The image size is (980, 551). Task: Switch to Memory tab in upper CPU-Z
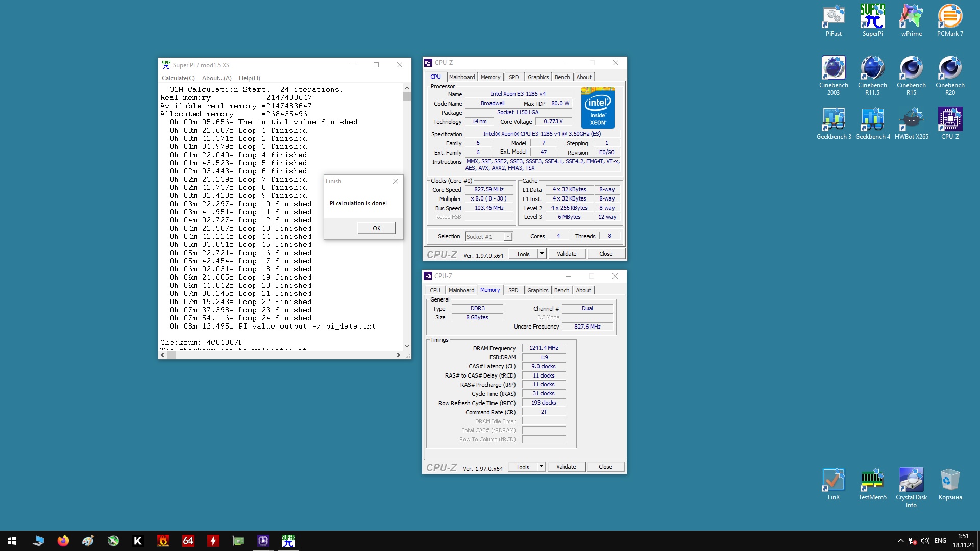coord(491,77)
